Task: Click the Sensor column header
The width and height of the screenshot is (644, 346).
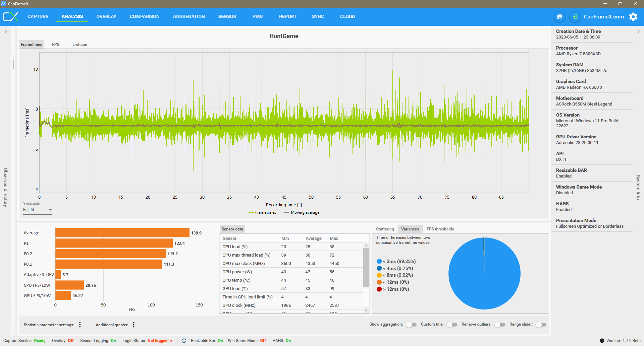Action: click(x=229, y=238)
